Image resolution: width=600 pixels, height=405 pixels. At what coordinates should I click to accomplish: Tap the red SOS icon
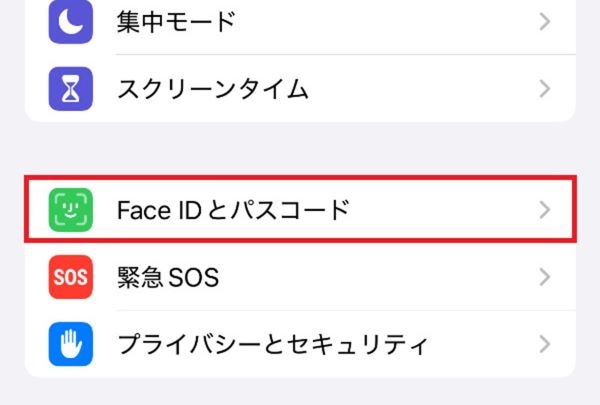click(x=70, y=277)
